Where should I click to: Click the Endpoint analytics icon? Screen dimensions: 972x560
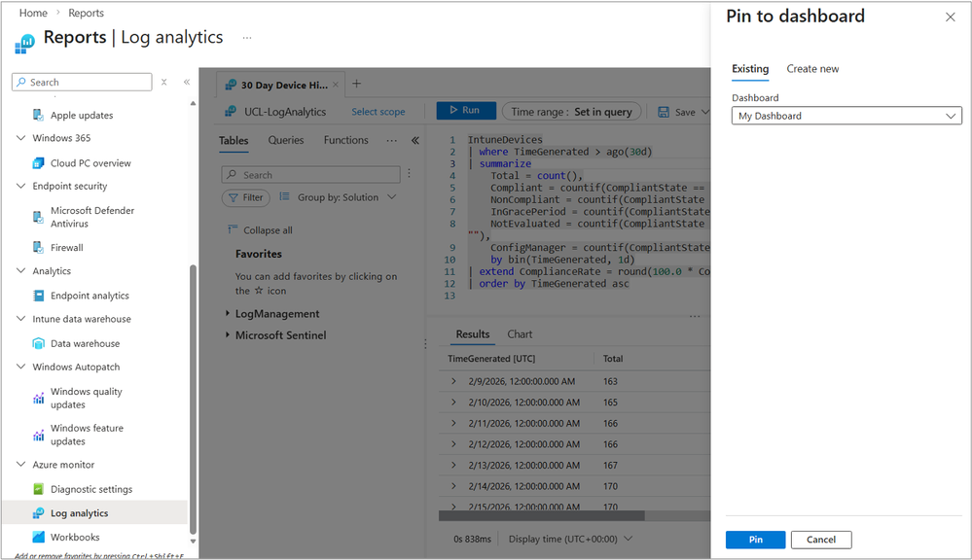[39, 296]
